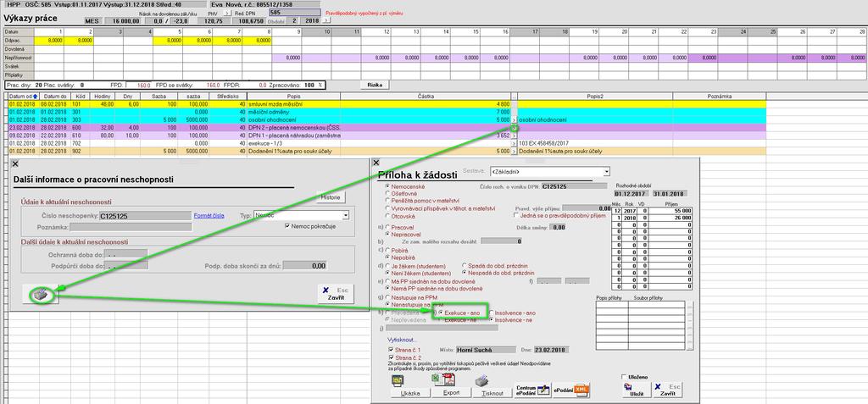The image size is (868, 404).
Task: Click the Hodiny column header
Action: tap(103, 97)
